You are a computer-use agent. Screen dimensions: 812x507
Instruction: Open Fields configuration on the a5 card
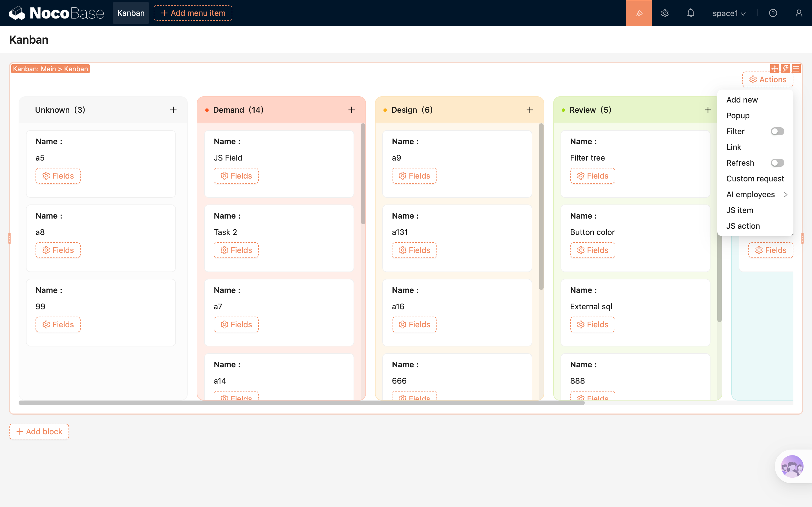pos(58,176)
